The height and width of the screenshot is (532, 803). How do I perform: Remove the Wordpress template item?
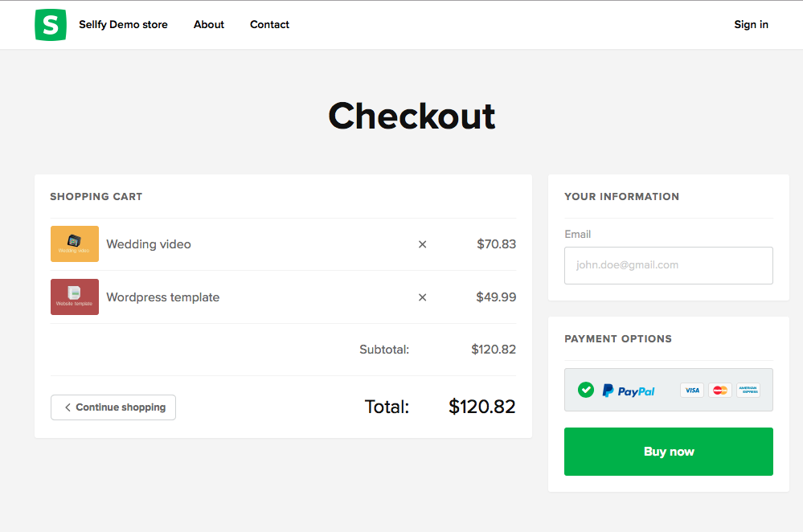tap(422, 297)
